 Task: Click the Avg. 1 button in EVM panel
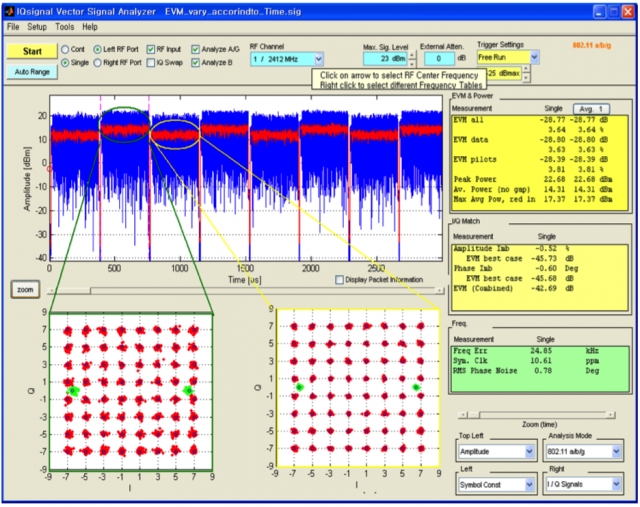[x=591, y=109]
